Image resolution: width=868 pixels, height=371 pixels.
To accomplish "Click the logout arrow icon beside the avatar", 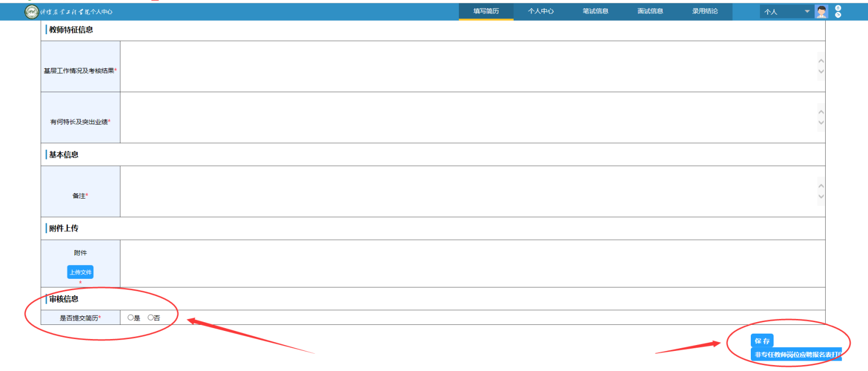I will coord(838,15).
